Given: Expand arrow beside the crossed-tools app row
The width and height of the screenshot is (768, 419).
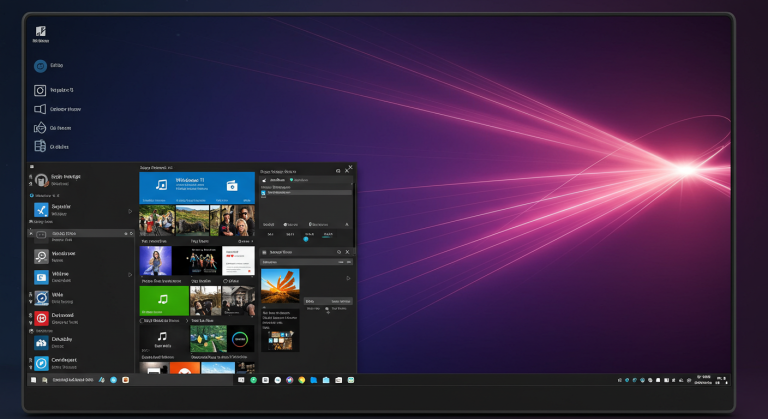Looking at the screenshot, I should pyautogui.click(x=130, y=211).
